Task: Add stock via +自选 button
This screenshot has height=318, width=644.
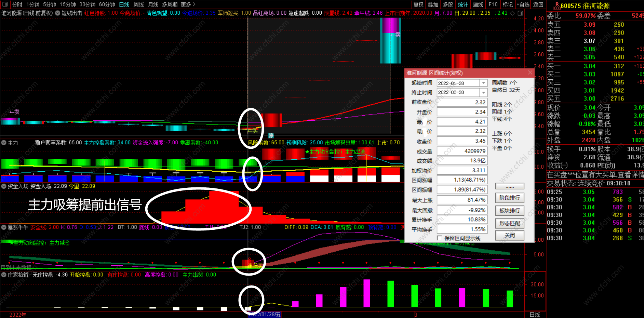Action: pos(523,4)
